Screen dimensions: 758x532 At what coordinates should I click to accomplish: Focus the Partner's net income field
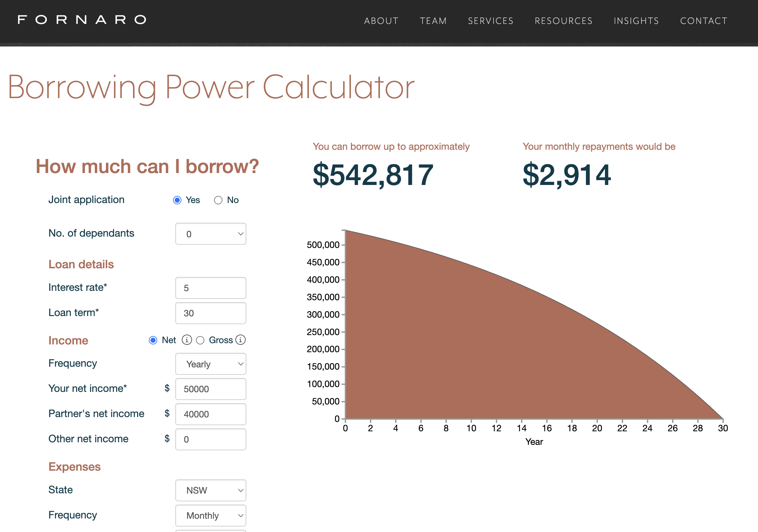pos(210,414)
